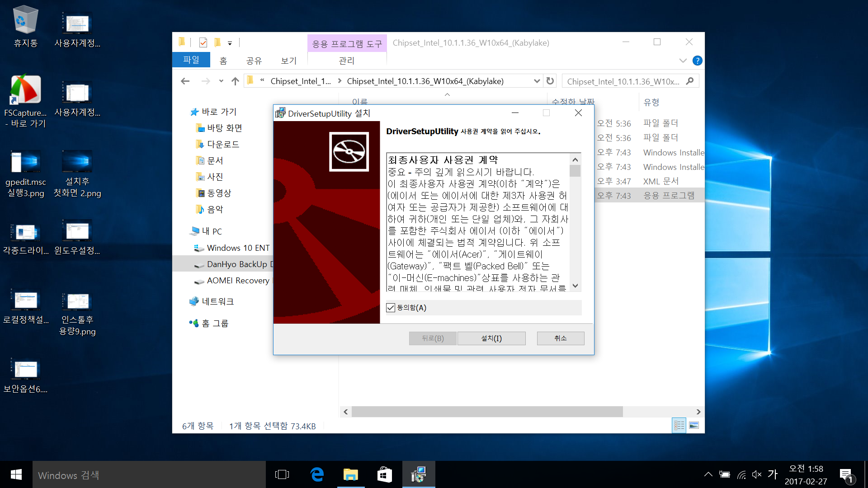Switch to the 보기 ribbon tab
The width and height of the screenshot is (868, 488).
point(288,61)
